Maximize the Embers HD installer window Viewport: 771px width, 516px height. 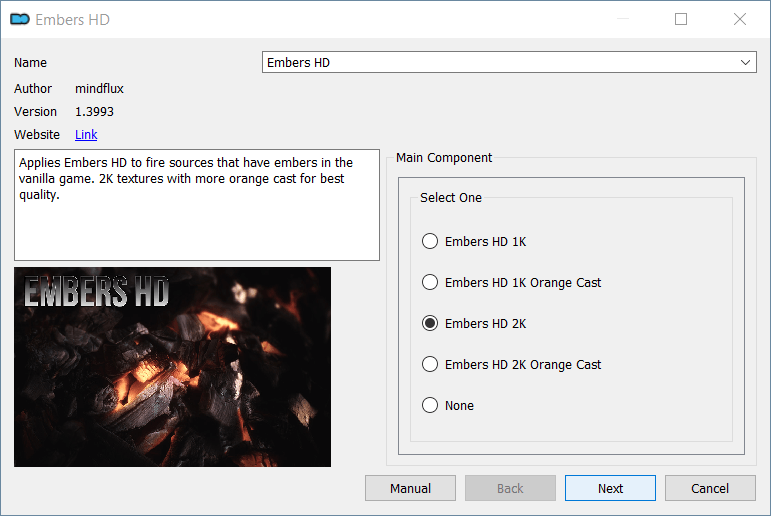681,19
